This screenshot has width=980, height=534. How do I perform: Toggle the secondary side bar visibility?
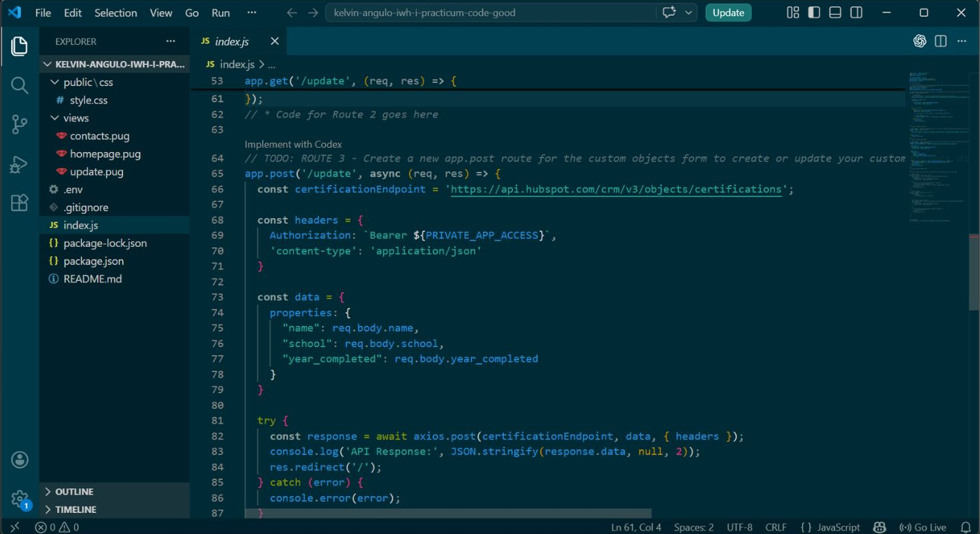(856, 13)
